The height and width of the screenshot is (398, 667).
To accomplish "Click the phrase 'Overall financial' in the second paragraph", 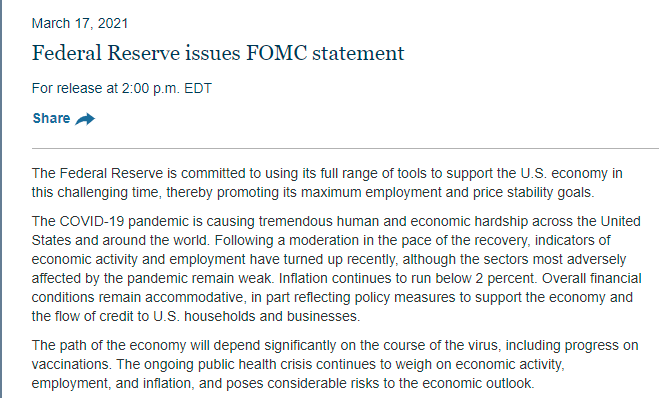I will pyautogui.click(x=591, y=279).
